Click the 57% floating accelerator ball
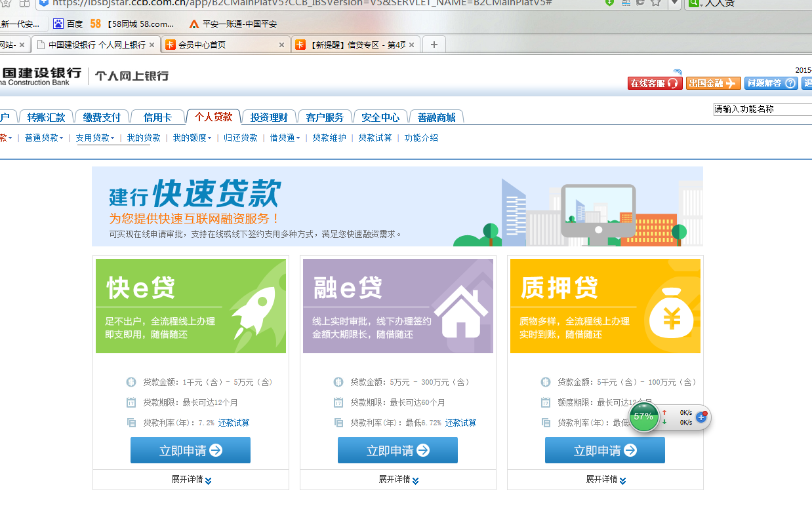 [643, 416]
